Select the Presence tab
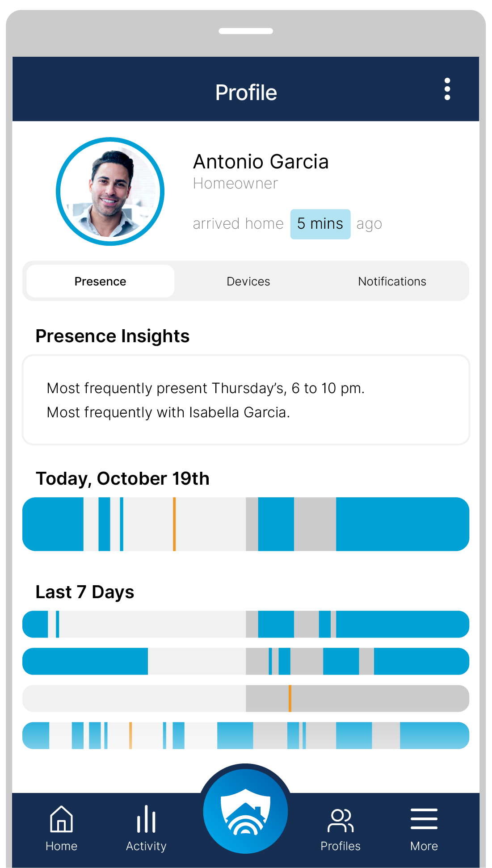492x868 pixels. point(101,281)
